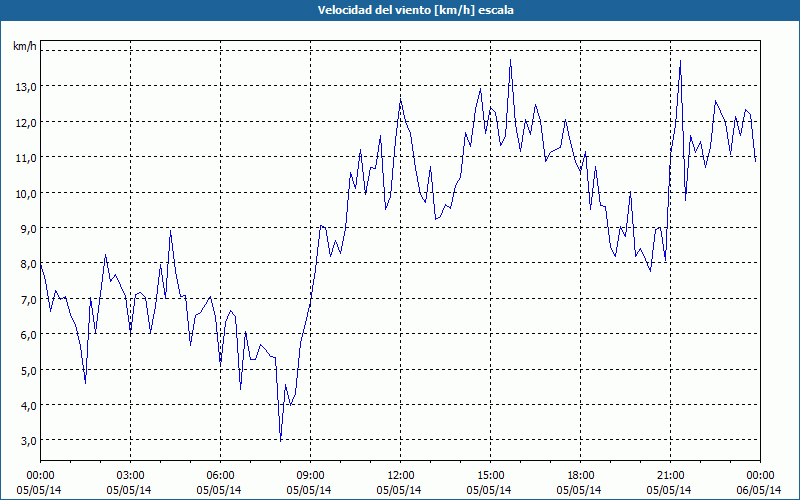
Task: Select the 05/05/14 date under 03:00
Action: (129, 490)
